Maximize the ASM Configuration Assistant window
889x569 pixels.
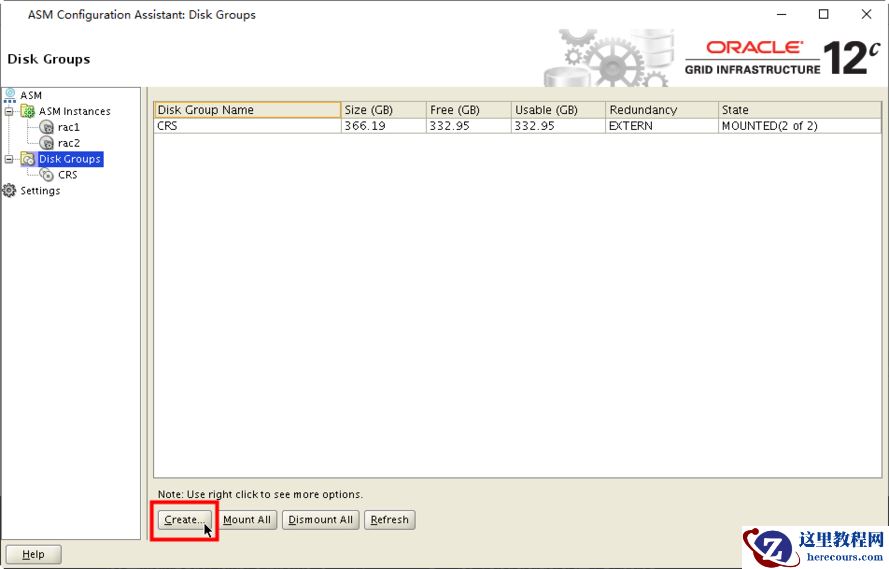click(x=824, y=14)
